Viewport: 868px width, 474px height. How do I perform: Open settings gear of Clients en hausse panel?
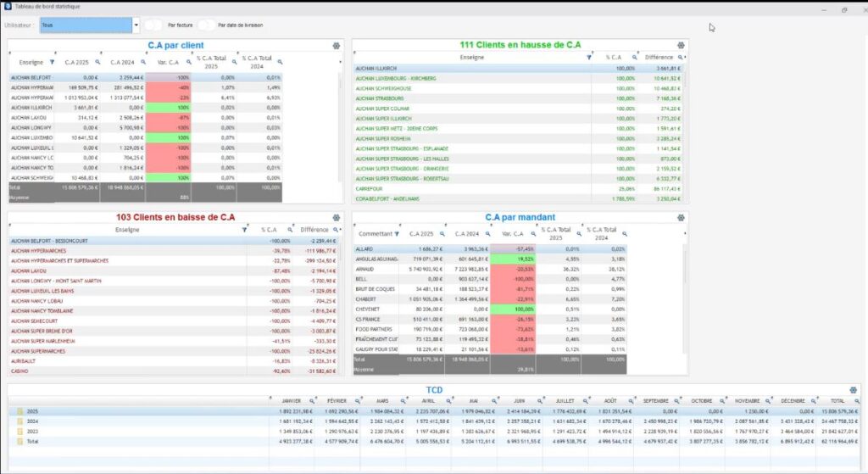point(681,46)
